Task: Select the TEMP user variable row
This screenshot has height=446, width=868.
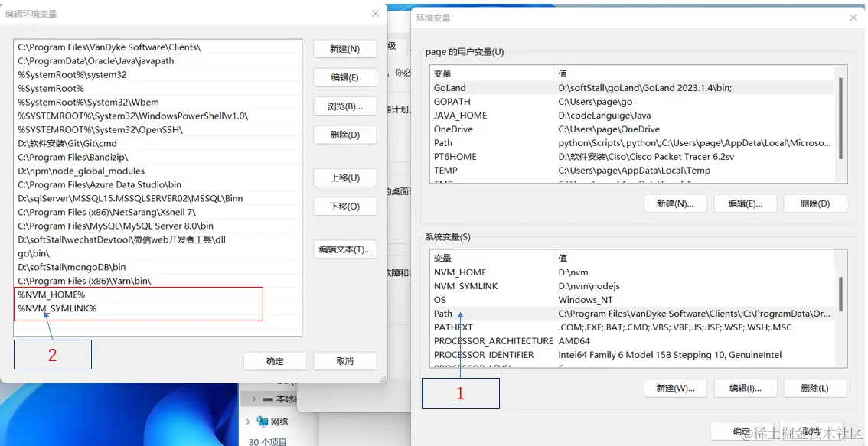Action: coord(631,171)
